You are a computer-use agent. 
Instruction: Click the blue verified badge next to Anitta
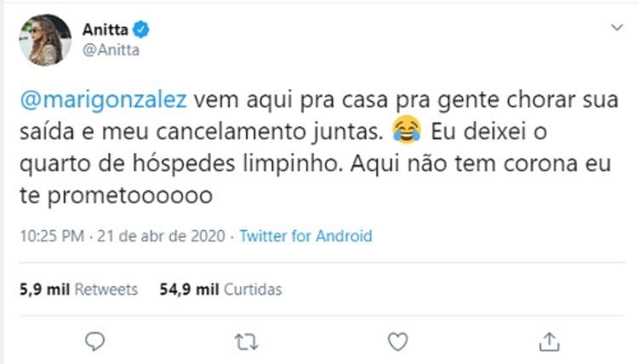point(141,31)
